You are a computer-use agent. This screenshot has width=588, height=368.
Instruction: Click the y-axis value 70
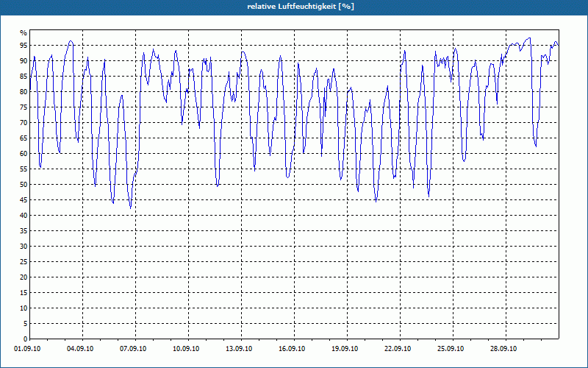pyautogui.click(x=24, y=122)
